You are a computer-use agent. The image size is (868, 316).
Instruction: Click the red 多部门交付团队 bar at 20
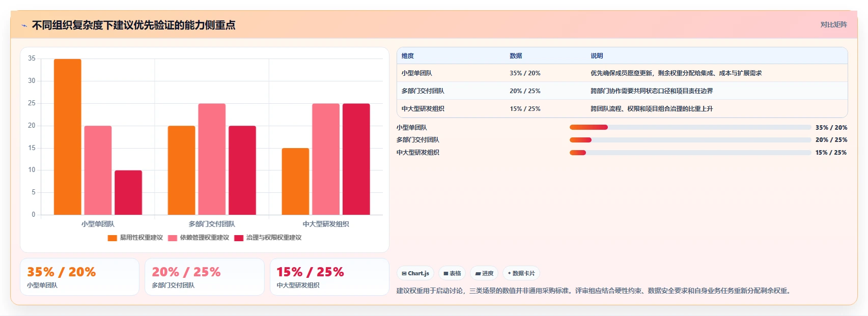[x=242, y=170]
